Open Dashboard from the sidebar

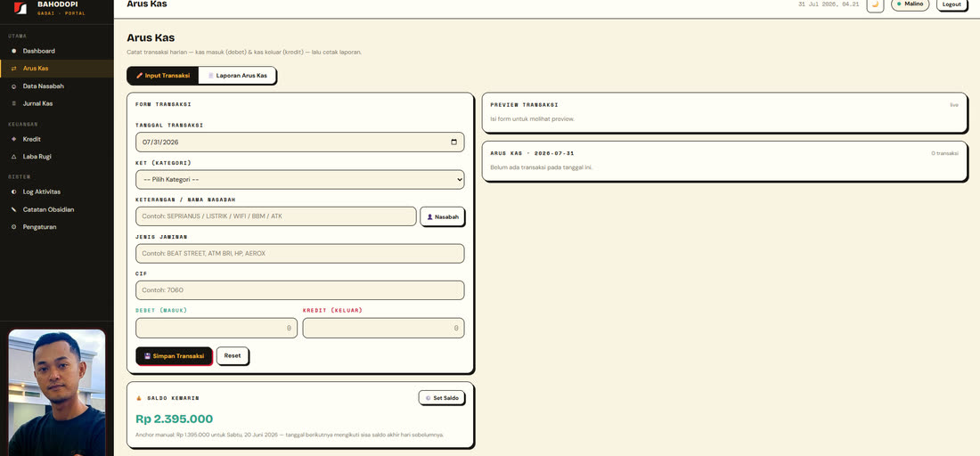tap(57, 52)
